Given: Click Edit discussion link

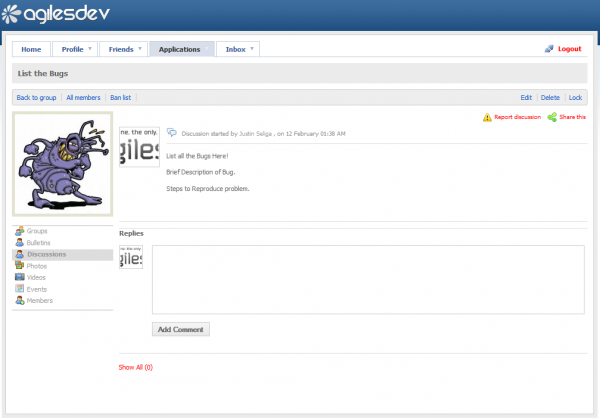Looking at the screenshot, I should pyautogui.click(x=526, y=98).
